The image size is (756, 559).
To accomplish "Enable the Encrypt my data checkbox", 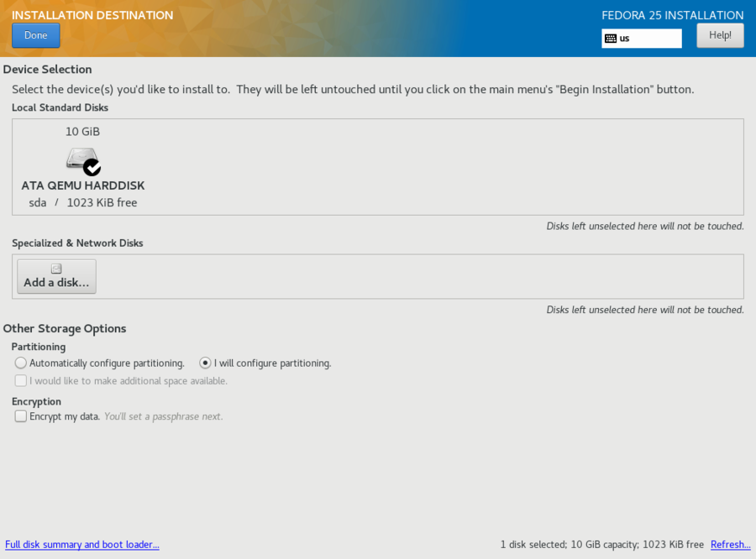I will [x=21, y=416].
